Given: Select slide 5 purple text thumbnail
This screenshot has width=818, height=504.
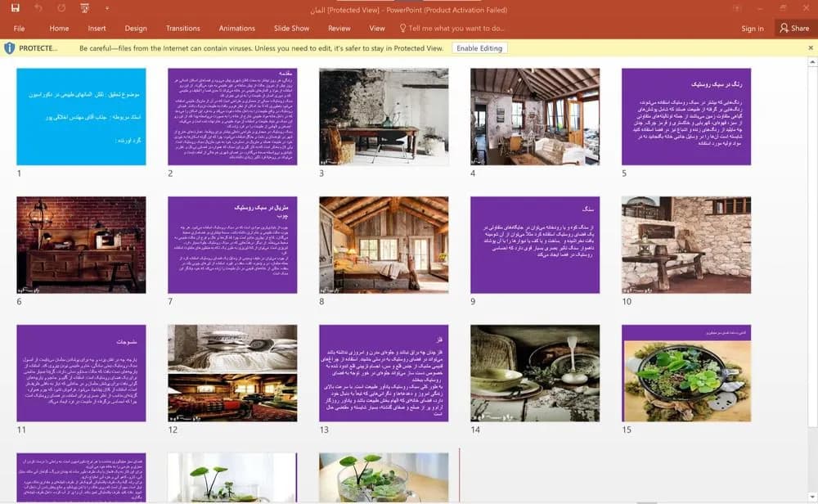Looking at the screenshot, I should click(x=686, y=116).
